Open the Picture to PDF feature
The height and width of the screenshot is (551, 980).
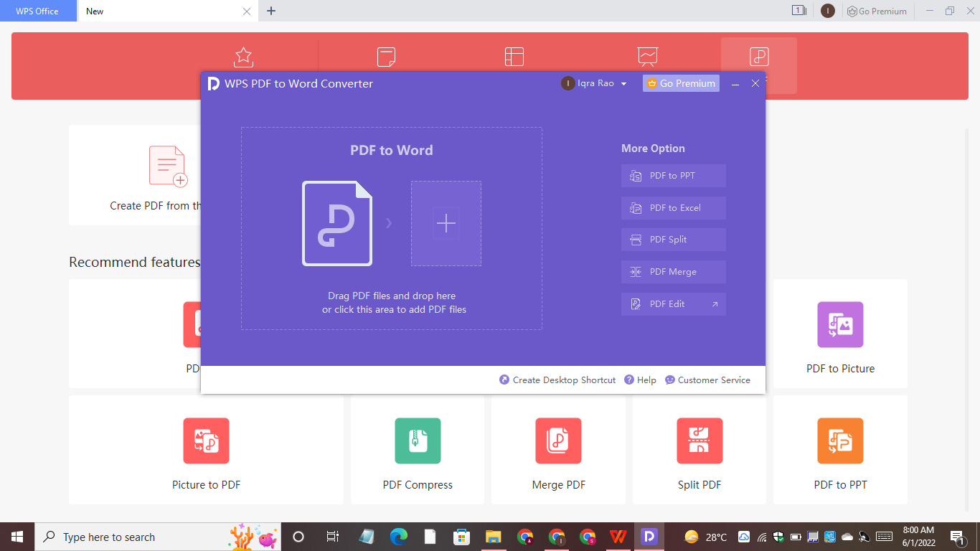pos(206,450)
